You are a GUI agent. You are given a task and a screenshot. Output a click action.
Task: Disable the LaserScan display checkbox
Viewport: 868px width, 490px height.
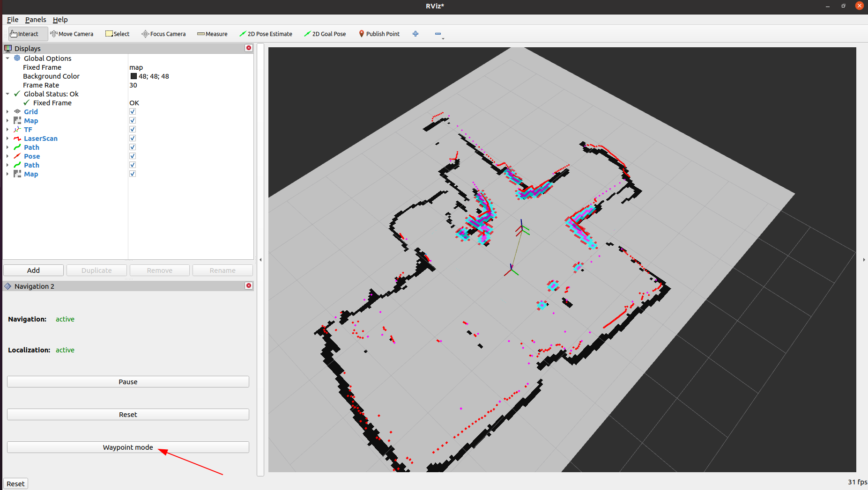(133, 139)
